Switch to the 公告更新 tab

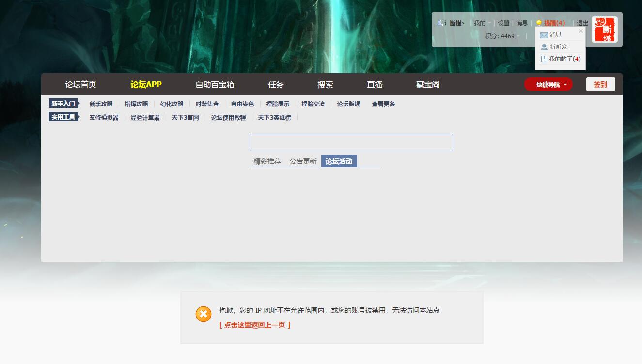(x=303, y=161)
